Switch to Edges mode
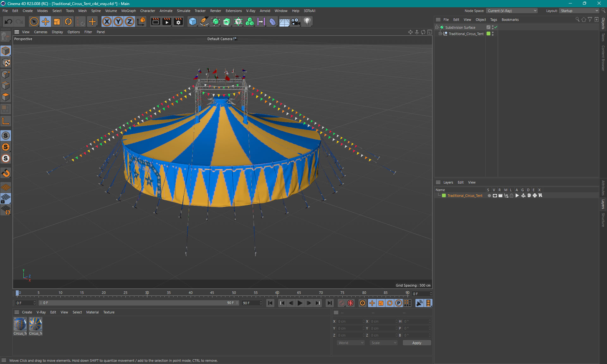Image resolution: width=607 pixels, height=364 pixels. click(6, 86)
